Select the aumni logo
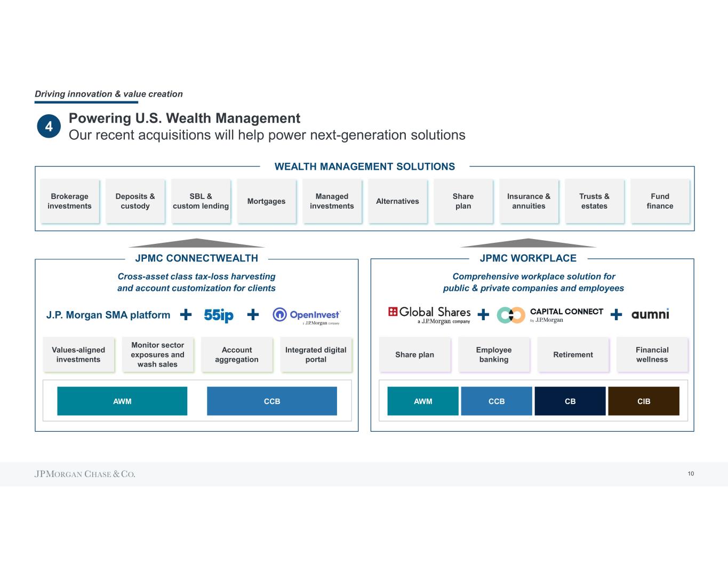The height and width of the screenshot is (563, 728). coord(650,314)
